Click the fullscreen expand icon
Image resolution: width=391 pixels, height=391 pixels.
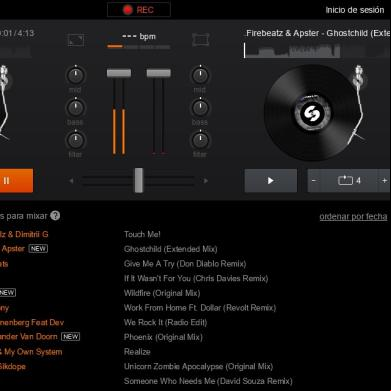click(76, 40)
